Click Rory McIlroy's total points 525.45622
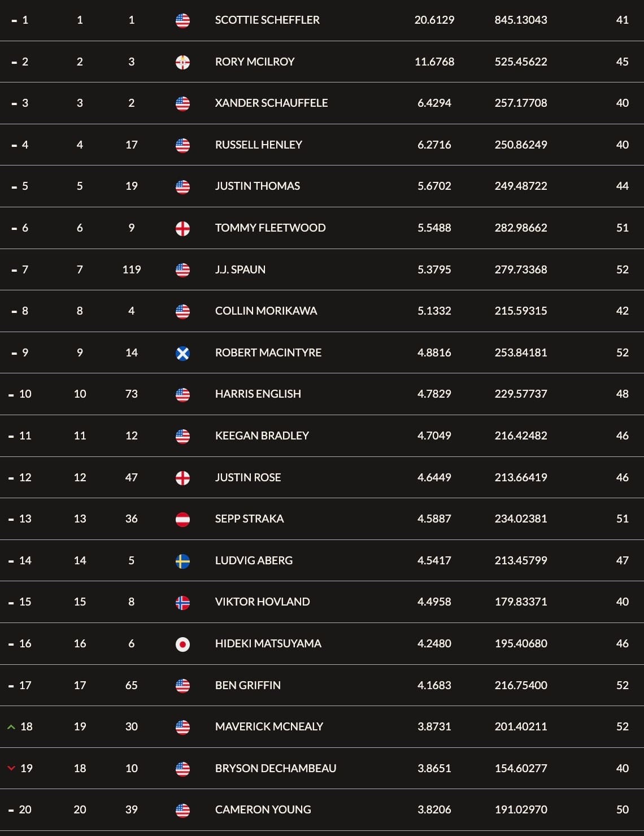The height and width of the screenshot is (836, 644). pyautogui.click(x=521, y=62)
